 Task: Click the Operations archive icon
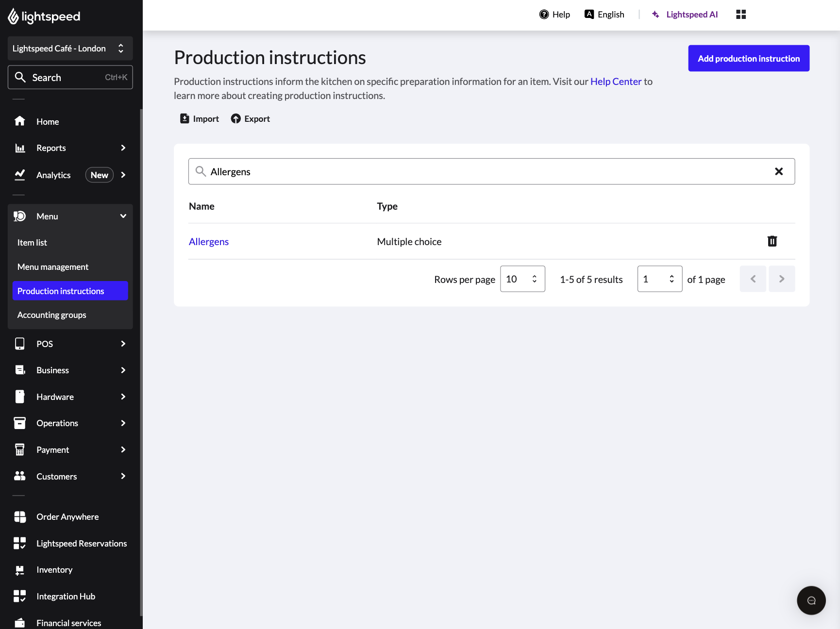[x=20, y=423]
